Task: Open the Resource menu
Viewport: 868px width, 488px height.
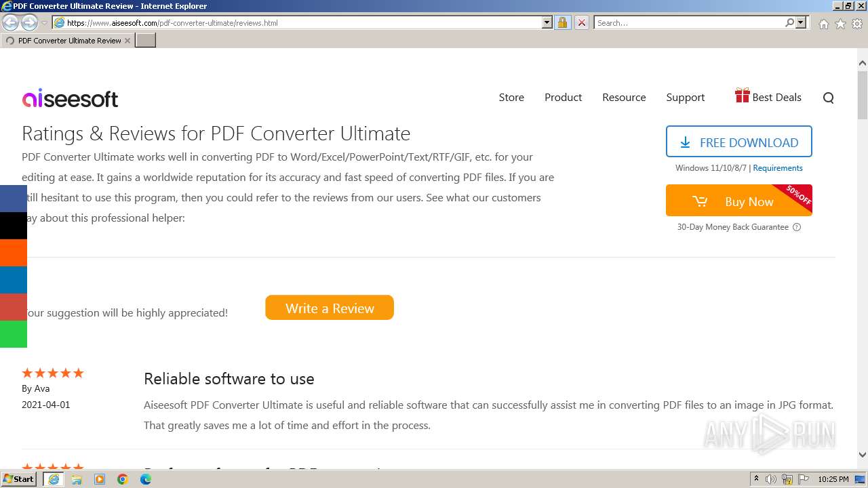Action: point(624,98)
